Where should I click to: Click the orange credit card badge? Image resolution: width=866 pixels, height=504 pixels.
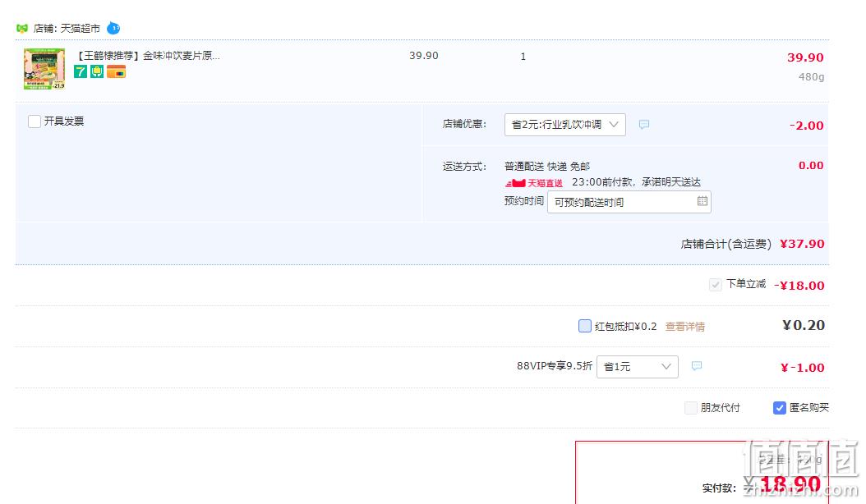pyautogui.click(x=116, y=71)
